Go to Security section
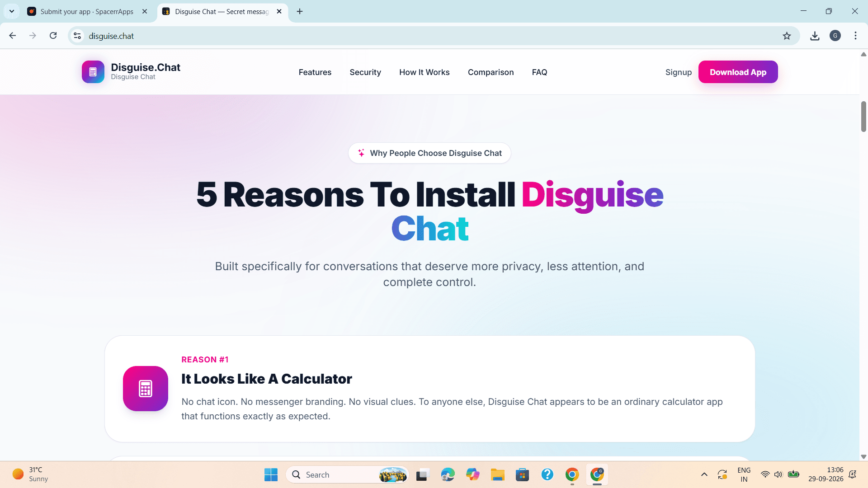The height and width of the screenshot is (488, 868). pos(365,72)
